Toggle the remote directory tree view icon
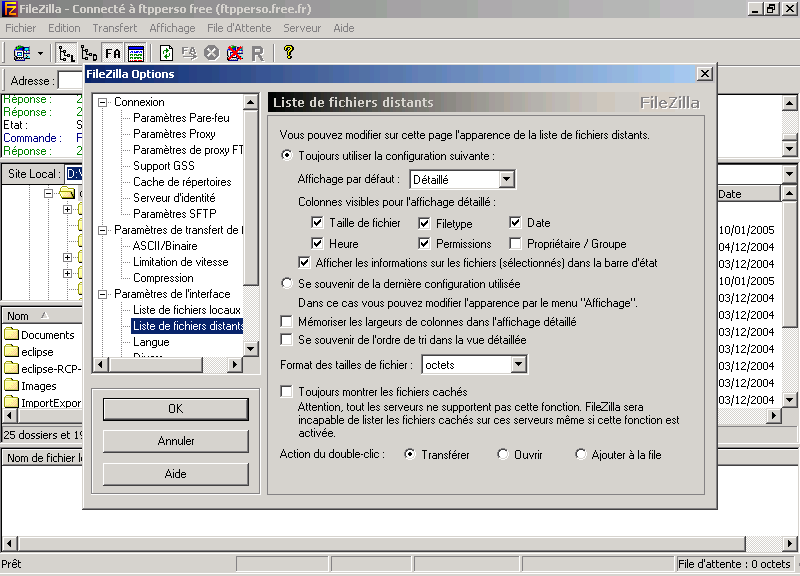 89,53
